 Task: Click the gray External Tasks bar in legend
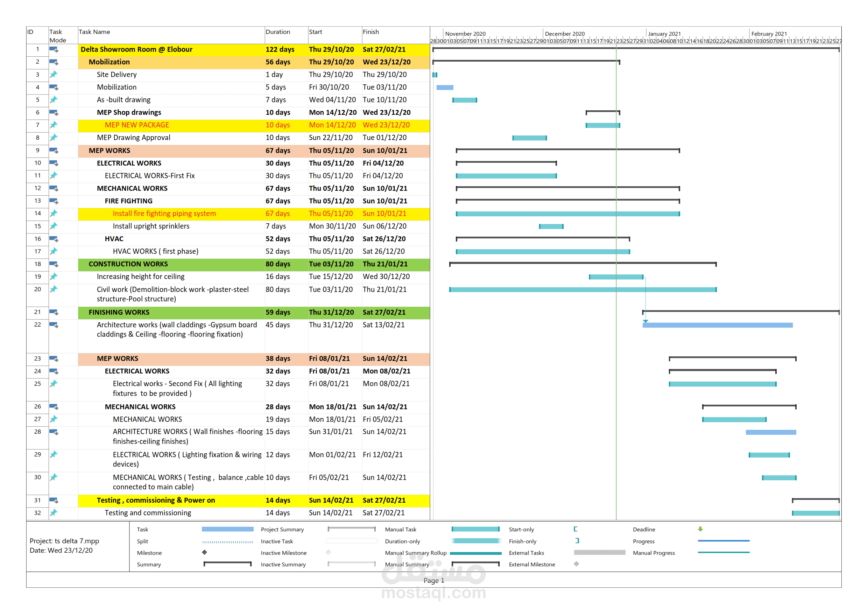point(600,552)
